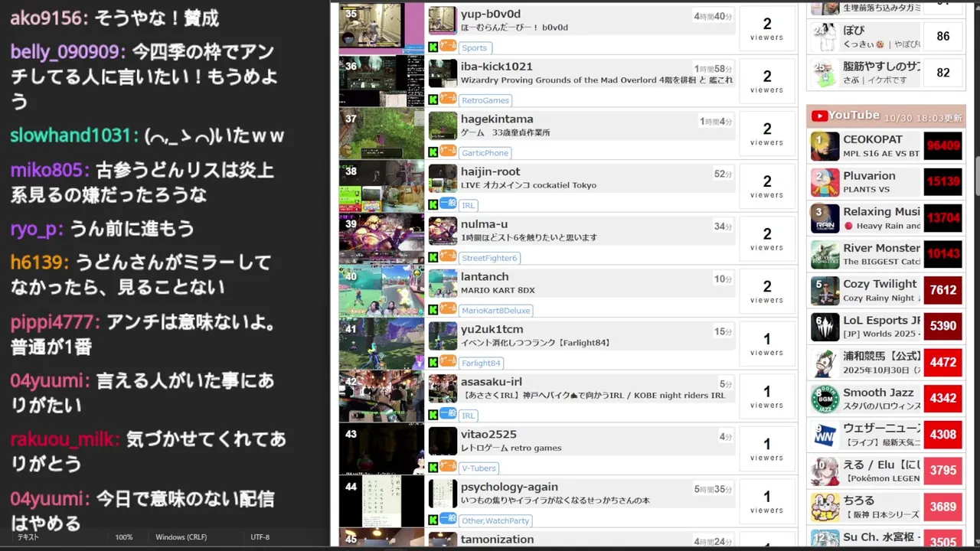Click iba-kick1021 channel avatar icon
Viewport: 980px width, 551px height.
(443, 73)
